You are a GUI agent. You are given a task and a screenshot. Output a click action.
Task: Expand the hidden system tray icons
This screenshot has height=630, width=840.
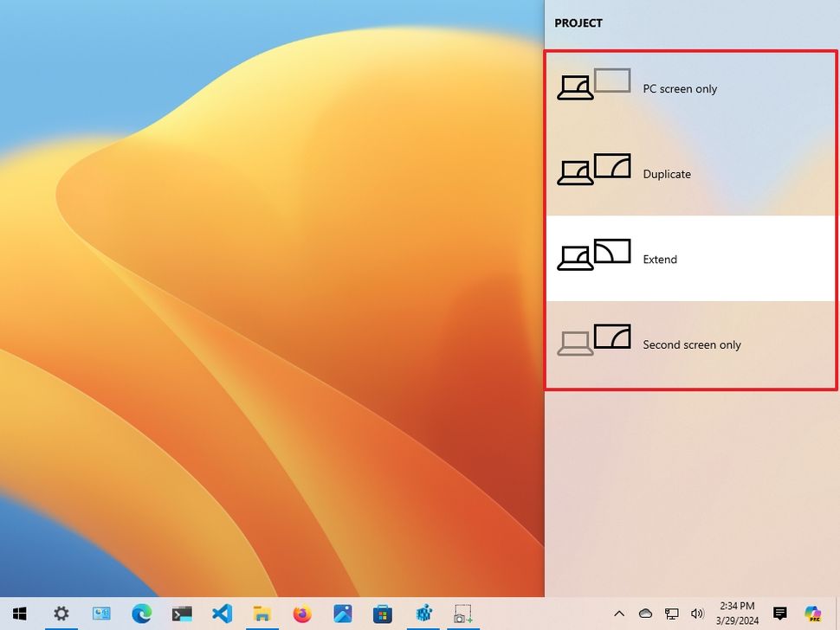(x=618, y=614)
